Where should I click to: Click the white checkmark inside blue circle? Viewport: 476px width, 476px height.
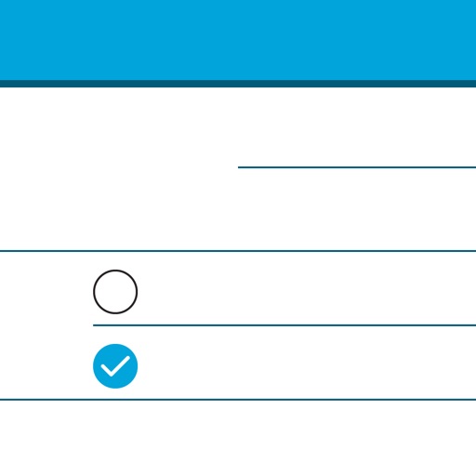[x=115, y=366]
